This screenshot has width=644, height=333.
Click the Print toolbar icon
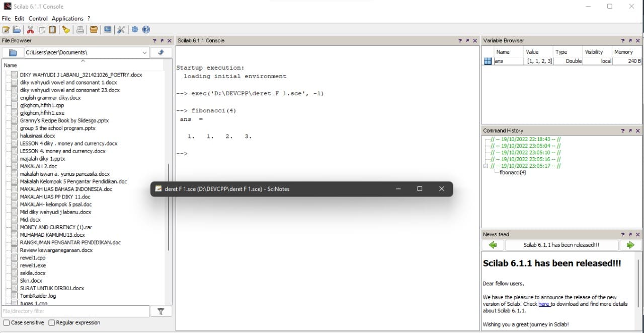click(x=80, y=30)
